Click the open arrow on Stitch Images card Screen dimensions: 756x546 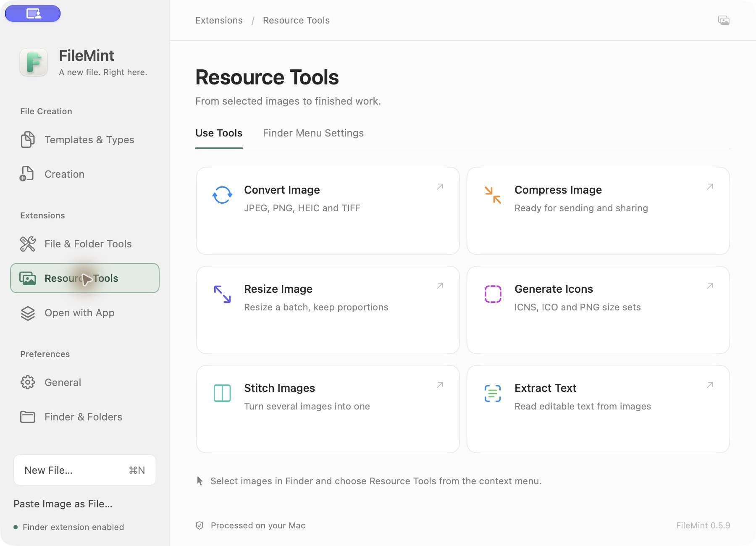(x=440, y=385)
